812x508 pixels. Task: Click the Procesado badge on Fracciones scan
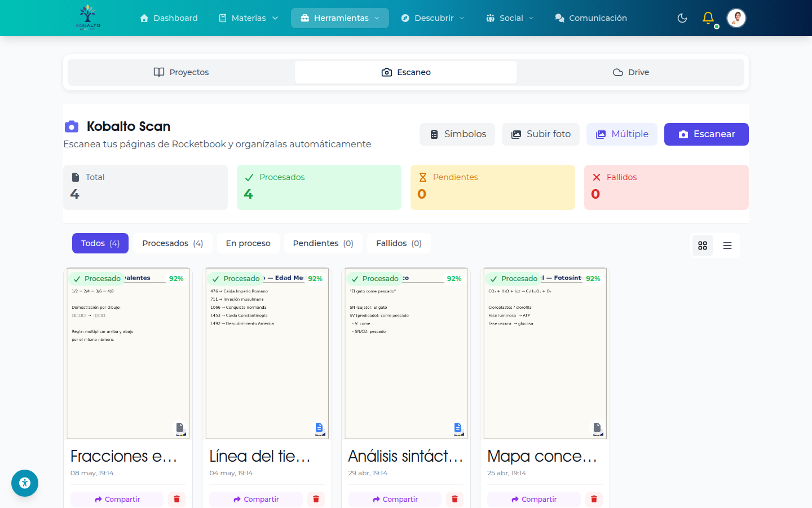click(97, 279)
